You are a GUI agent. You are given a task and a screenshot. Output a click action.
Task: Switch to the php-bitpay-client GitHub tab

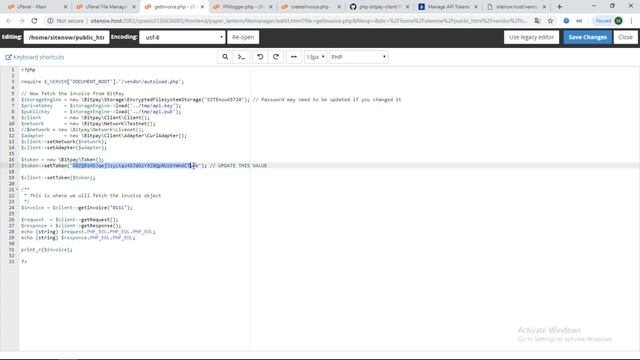click(x=378, y=7)
